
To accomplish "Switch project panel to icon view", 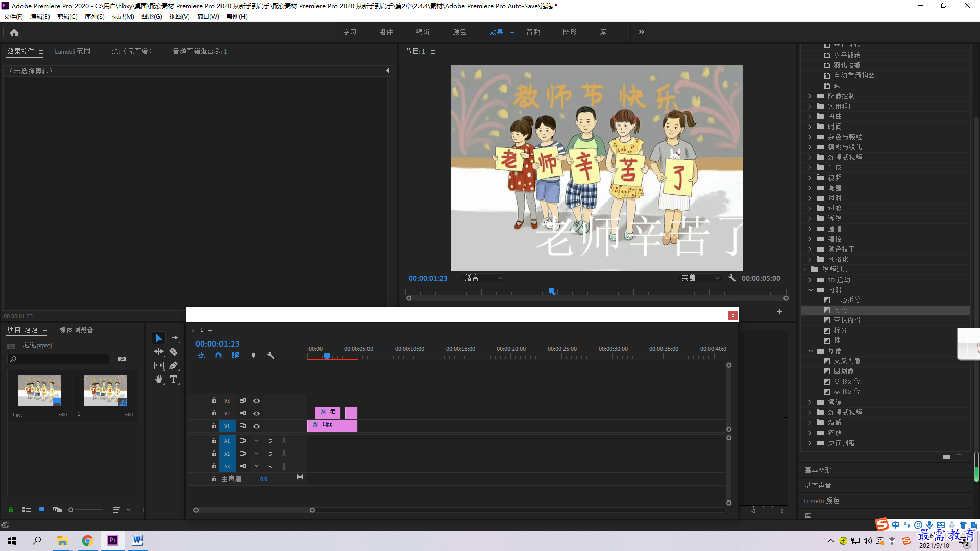I will [42, 510].
